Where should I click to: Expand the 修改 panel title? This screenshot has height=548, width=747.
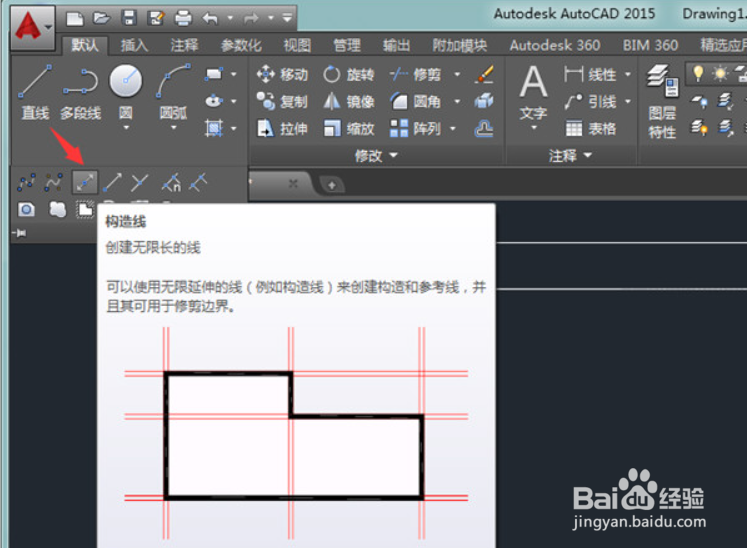click(x=376, y=155)
